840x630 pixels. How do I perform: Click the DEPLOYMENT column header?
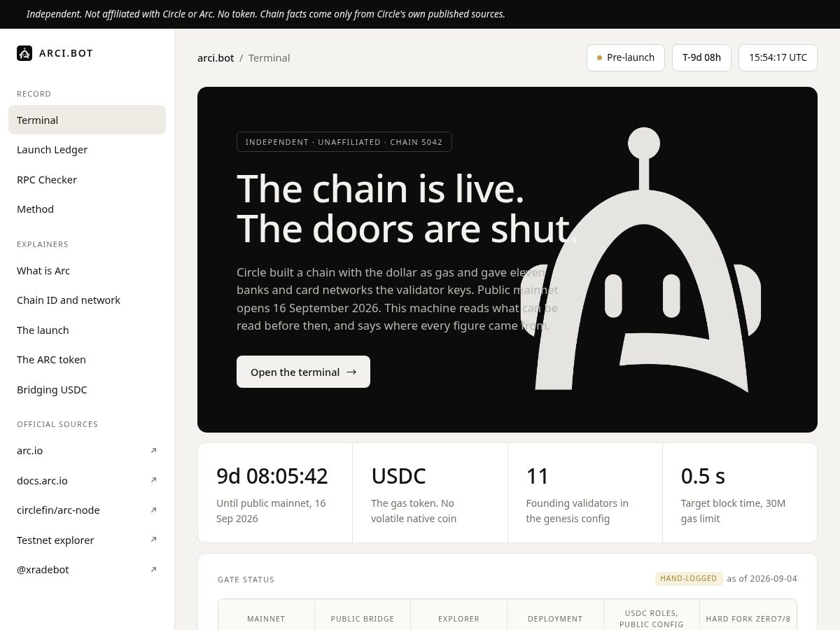555,619
